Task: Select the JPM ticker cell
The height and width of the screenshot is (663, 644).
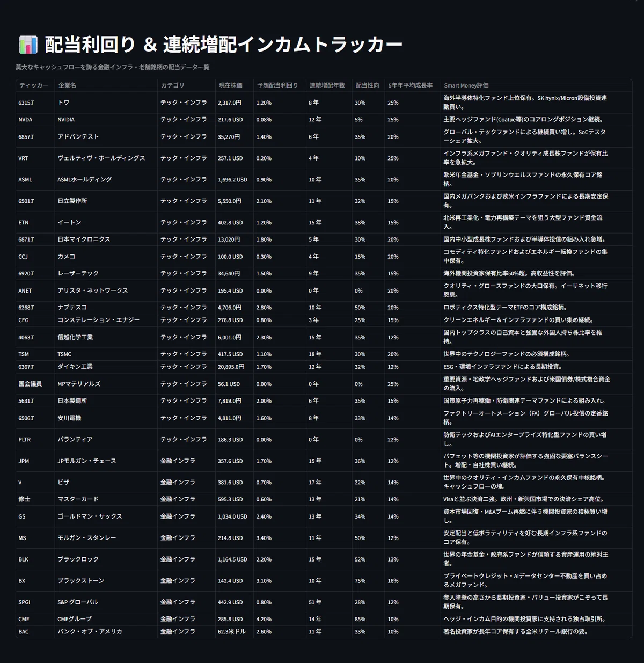Action: 35,461
